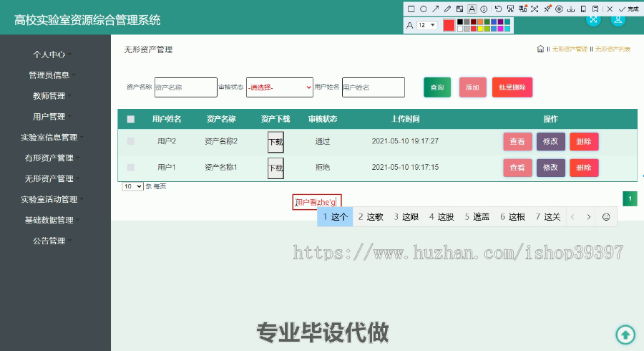The height and width of the screenshot is (351, 644).
Task: Select the mosaic blur tool
Action: coord(459,9)
